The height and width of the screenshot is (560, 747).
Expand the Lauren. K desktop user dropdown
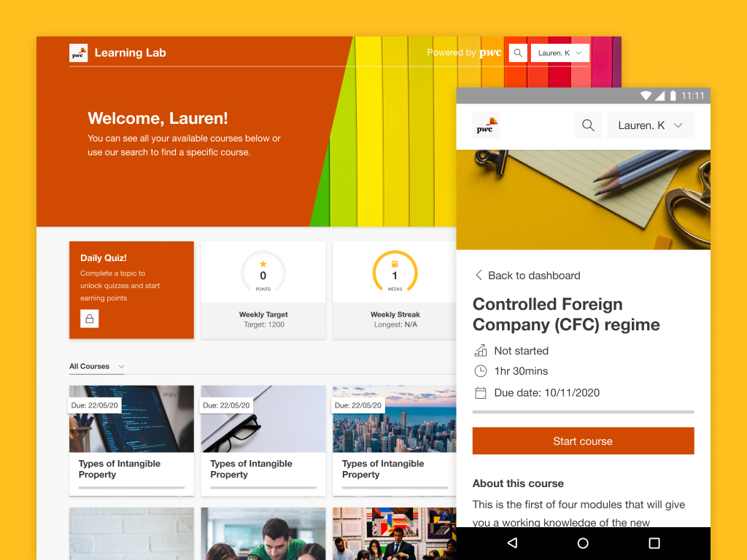tap(560, 52)
